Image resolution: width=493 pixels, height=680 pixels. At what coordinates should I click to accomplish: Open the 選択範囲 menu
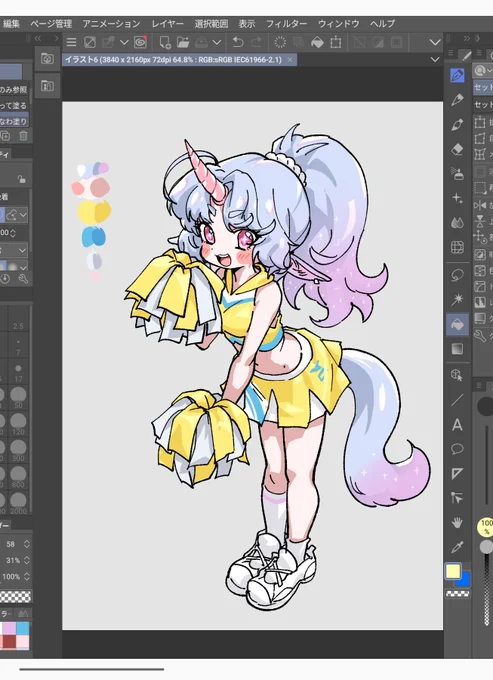click(x=211, y=24)
